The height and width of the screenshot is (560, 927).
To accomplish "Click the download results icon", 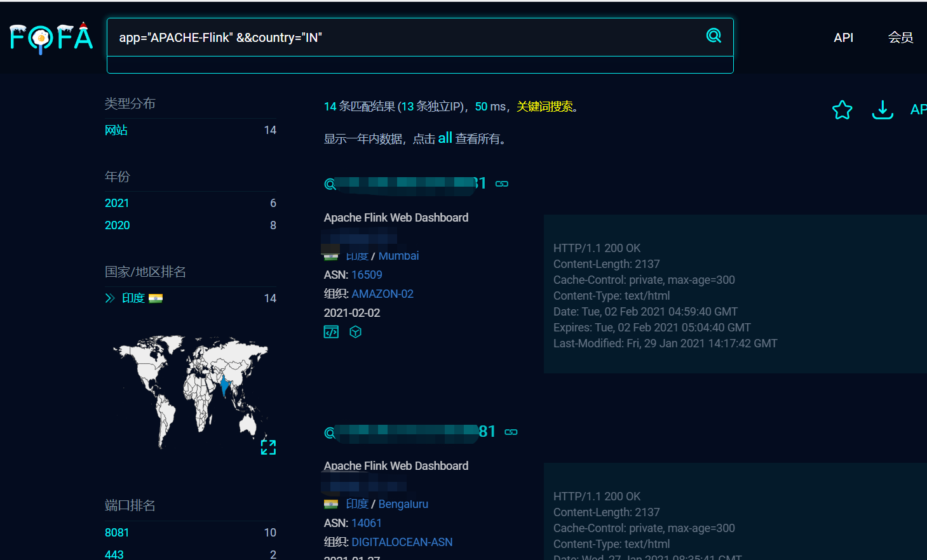I will click(x=882, y=110).
